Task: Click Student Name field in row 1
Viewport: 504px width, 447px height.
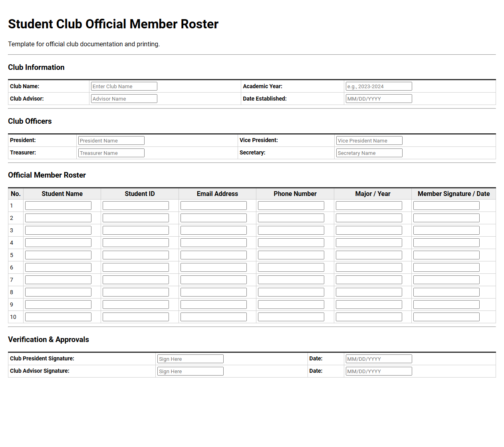Action: 58,206
